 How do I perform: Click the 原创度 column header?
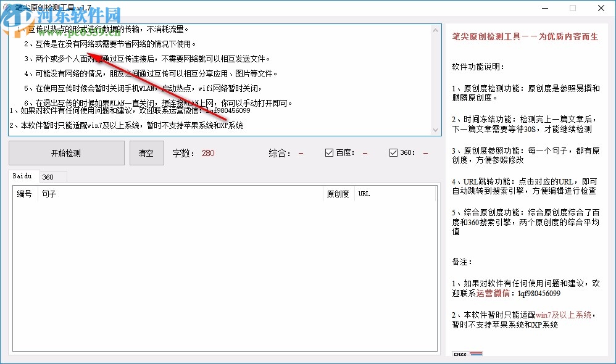pos(338,194)
